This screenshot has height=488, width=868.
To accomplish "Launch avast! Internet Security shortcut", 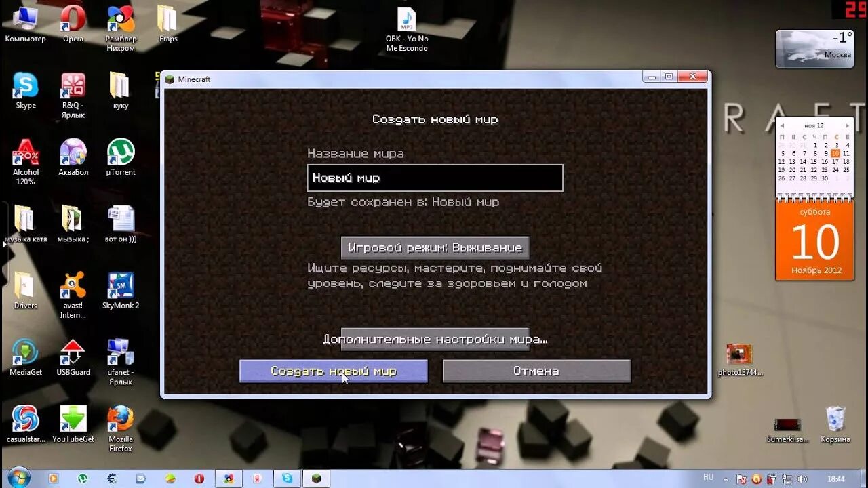I will pyautogui.click(x=73, y=295).
